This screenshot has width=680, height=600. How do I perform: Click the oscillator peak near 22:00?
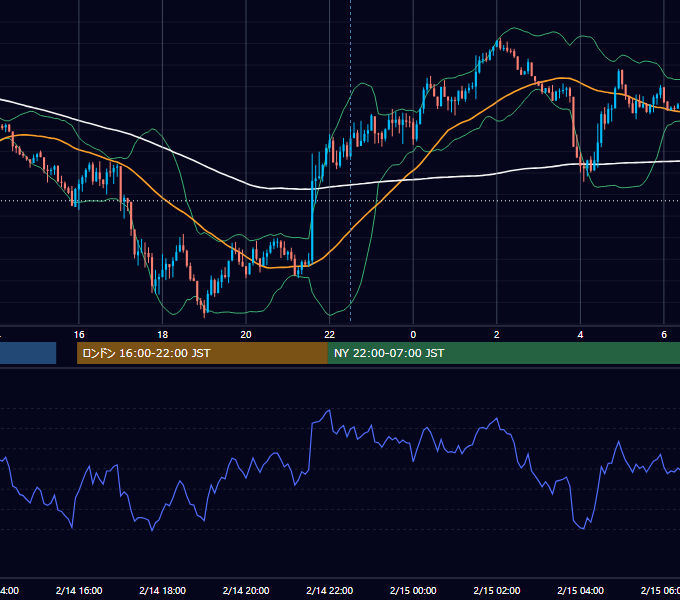coord(330,410)
